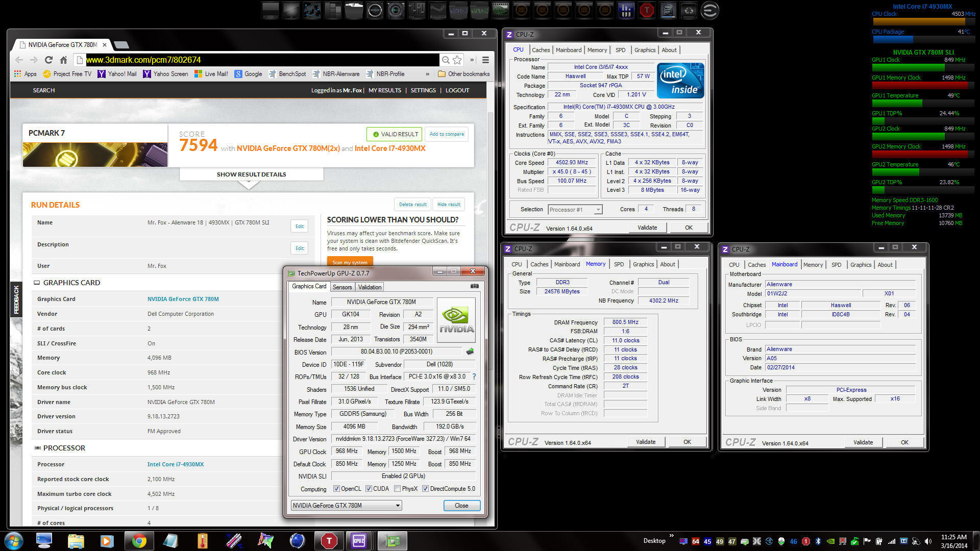Open GPU-Z shortcut in top dock

point(479,10)
